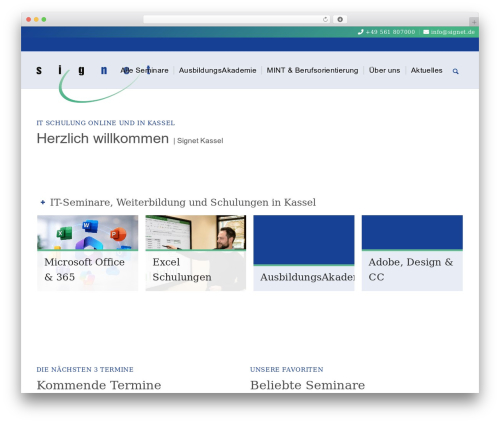This screenshot has width=500, height=423.
Task: Open Microsoft Office & 365 card
Action: click(x=87, y=253)
